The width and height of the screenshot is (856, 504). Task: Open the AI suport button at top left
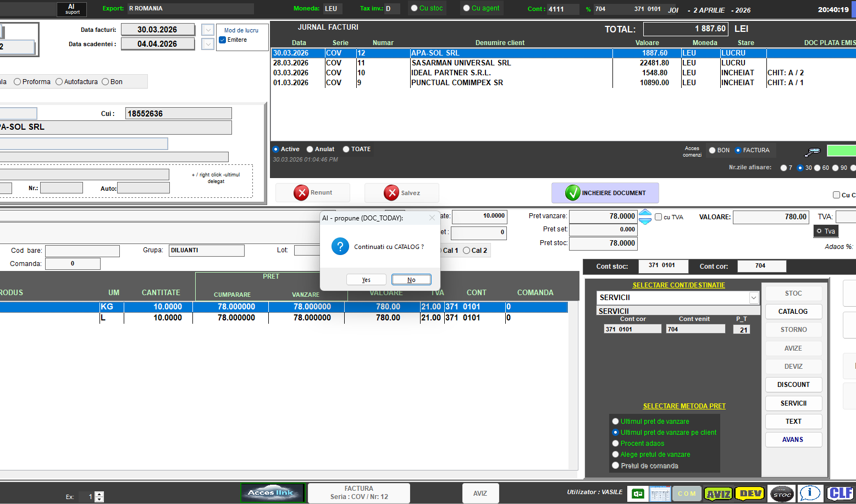click(x=73, y=9)
